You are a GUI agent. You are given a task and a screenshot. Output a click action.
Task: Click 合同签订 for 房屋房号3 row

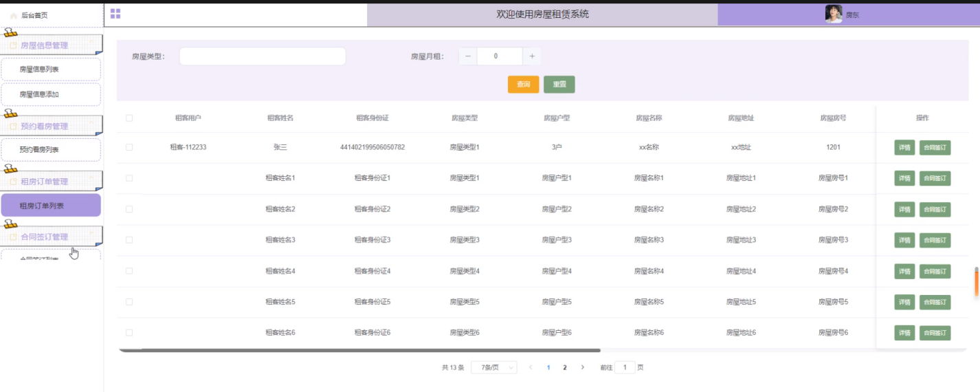tap(935, 240)
